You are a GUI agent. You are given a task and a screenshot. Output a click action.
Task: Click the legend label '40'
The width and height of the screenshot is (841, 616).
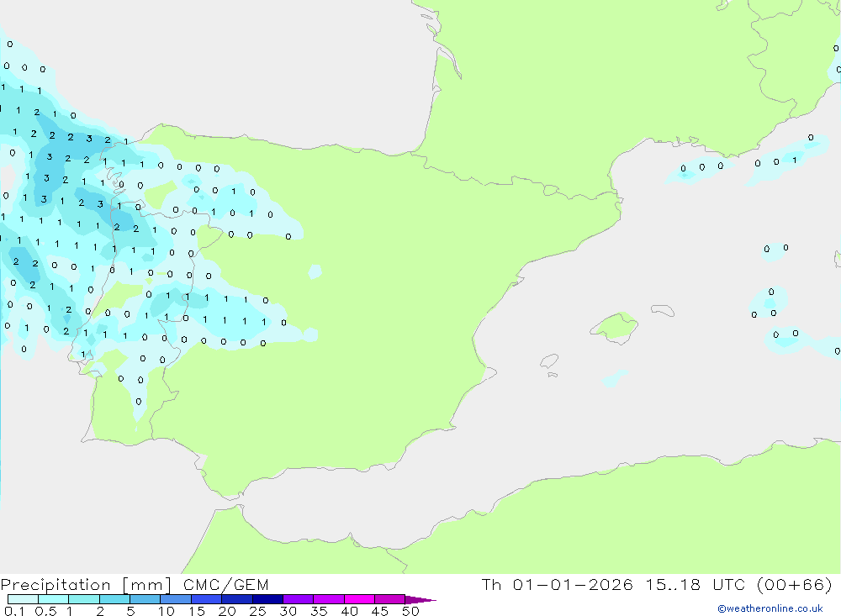click(350, 611)
